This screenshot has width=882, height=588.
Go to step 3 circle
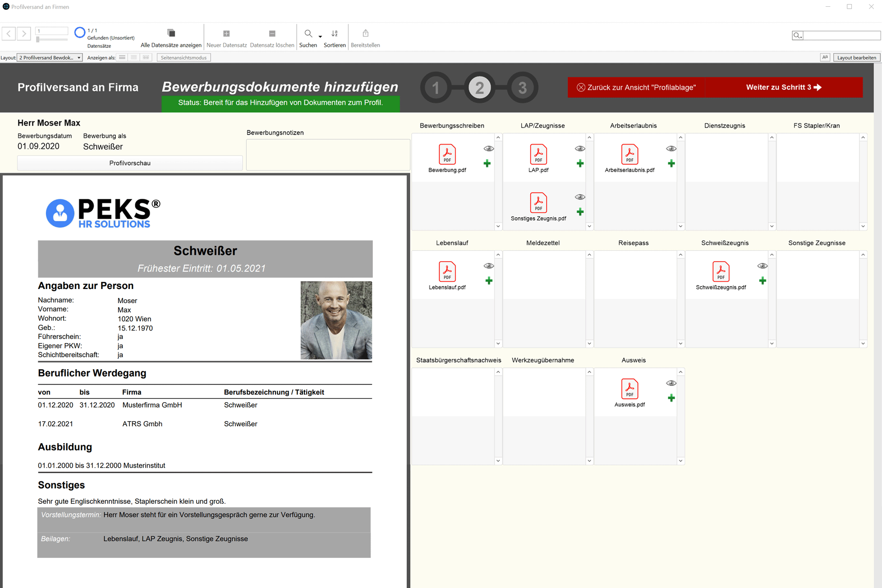coord(522,87)
